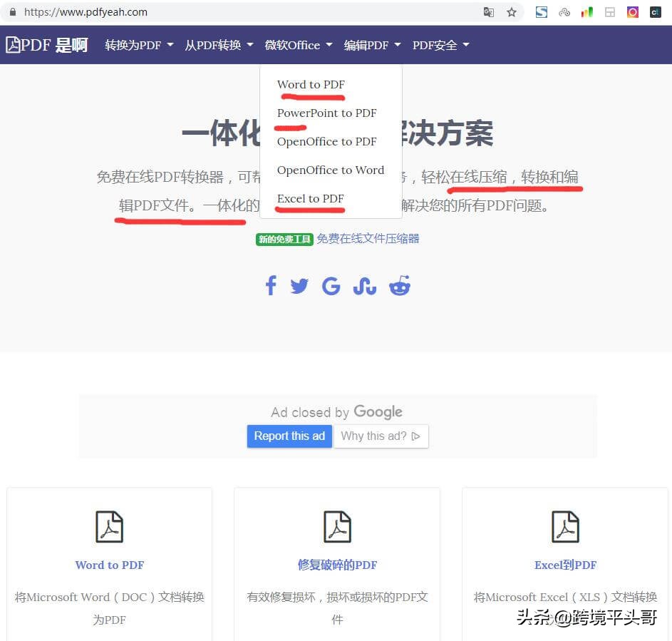Choose OpenOffice to PDF in dropdown
672x641 pixels.
click(x=326, y=141)
